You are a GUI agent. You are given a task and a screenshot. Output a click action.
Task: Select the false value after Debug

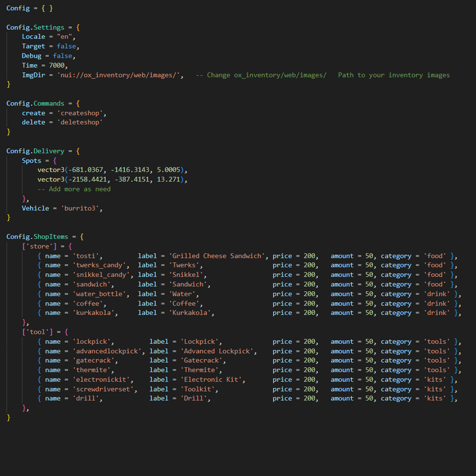pos(62,56)
